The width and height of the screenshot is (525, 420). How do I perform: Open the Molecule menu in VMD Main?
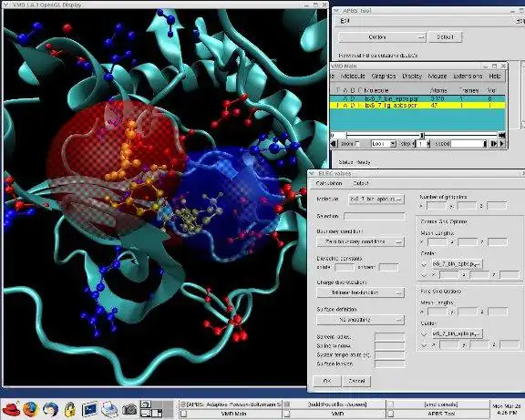[x=353, y=77]
